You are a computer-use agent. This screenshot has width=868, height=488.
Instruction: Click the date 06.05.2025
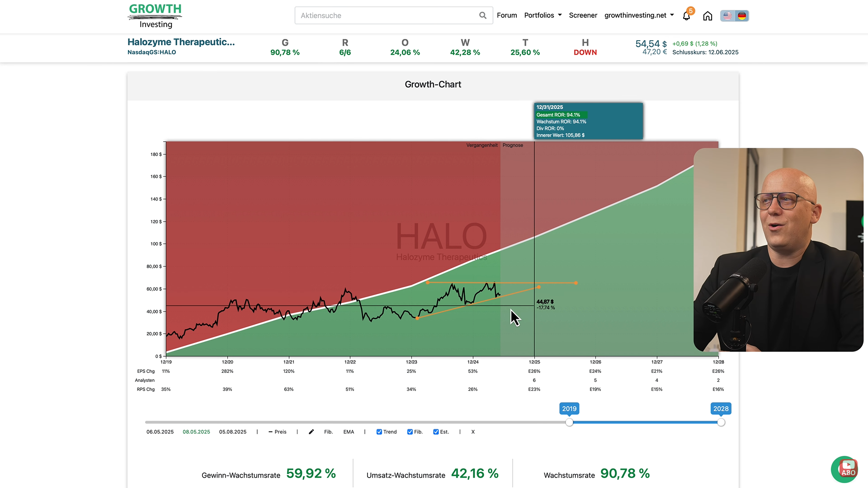pyautogui.click(x=160, y=432)
